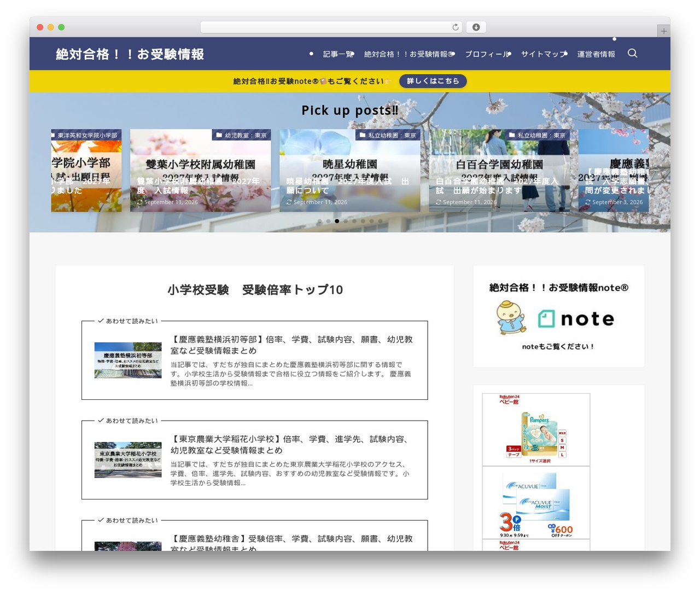Open the browser downloads button
700x593 pixels.
[476, 27]
